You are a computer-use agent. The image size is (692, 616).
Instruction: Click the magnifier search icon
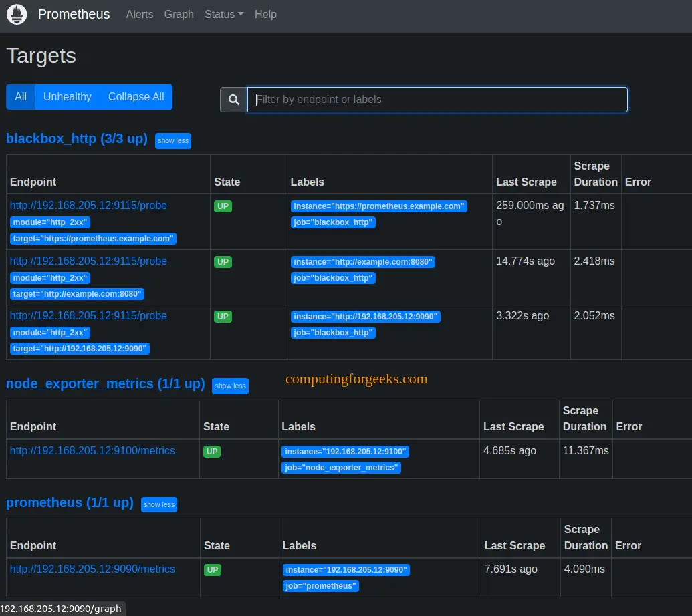tap(233, 100)
